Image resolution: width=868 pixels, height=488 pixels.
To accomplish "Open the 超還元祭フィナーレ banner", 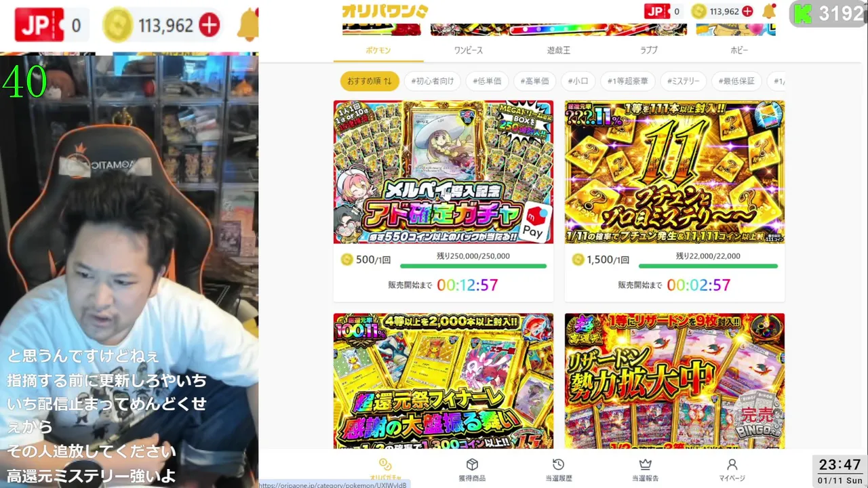I will [x=443, y=380].
